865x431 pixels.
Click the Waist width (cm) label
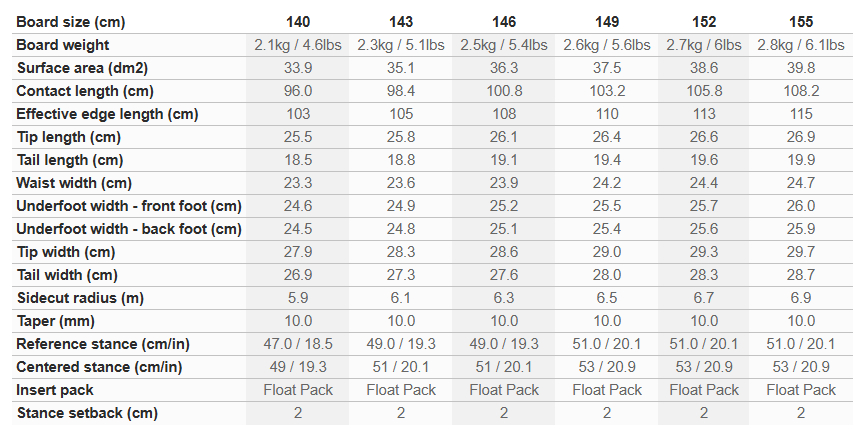[75, 183]
